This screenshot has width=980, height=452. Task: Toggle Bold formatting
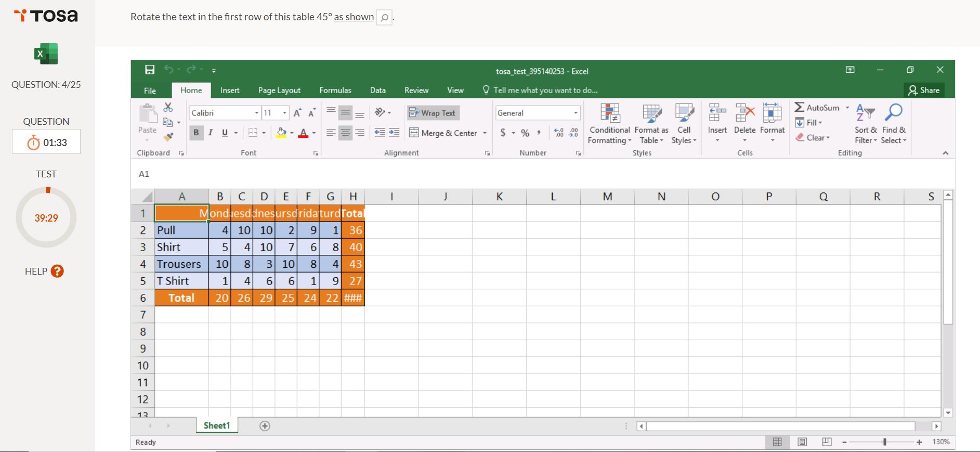(x=196, y=133)
